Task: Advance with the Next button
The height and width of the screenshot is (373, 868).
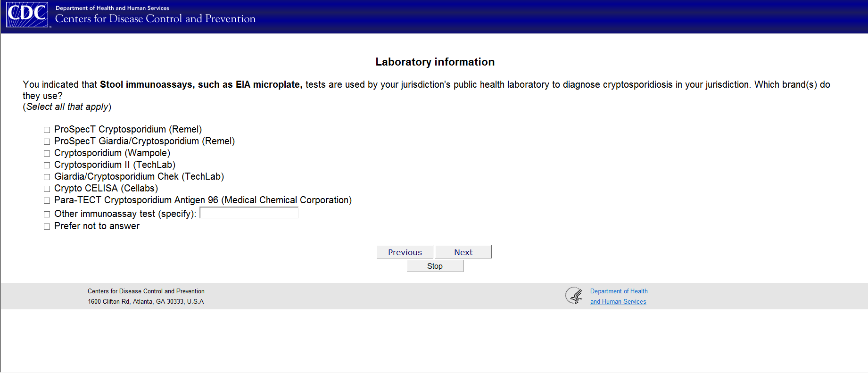Action: coord(463,252)
